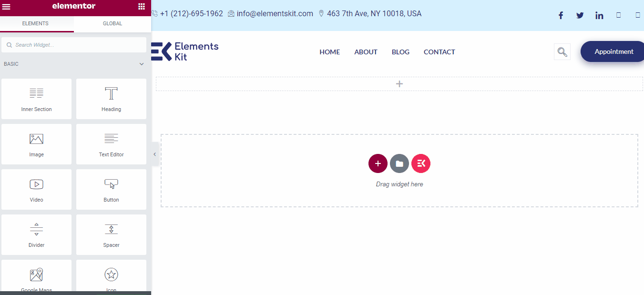Select the Image widget
The width and height of the screenshot is (644, 295).
36,144
